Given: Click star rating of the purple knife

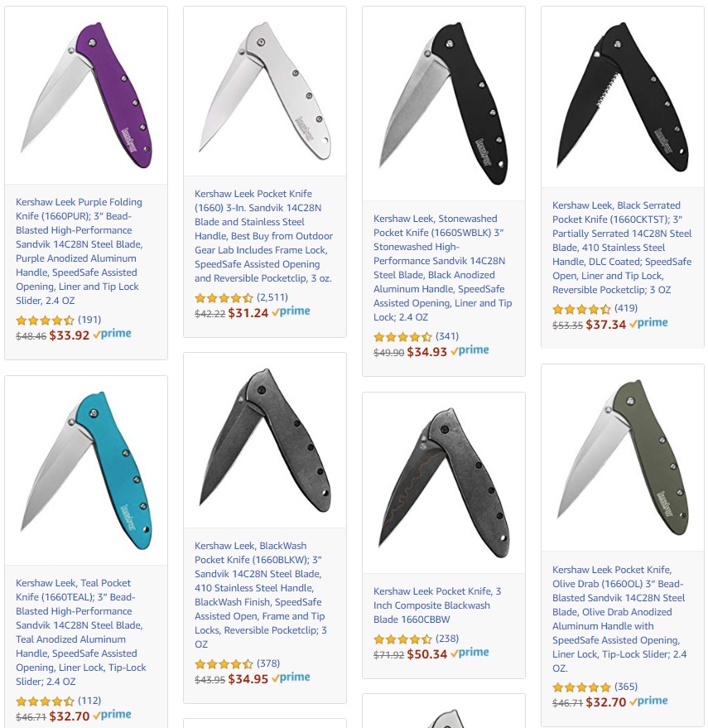Looking at the screenshot, I should tap(45, 320).
